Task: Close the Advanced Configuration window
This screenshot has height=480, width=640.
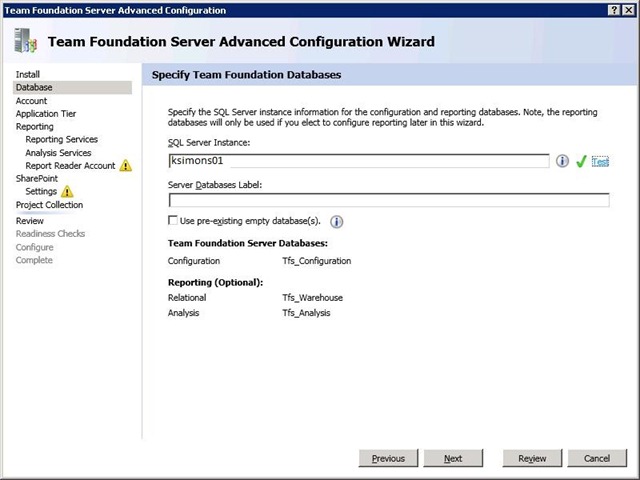Action: [628, 10]
